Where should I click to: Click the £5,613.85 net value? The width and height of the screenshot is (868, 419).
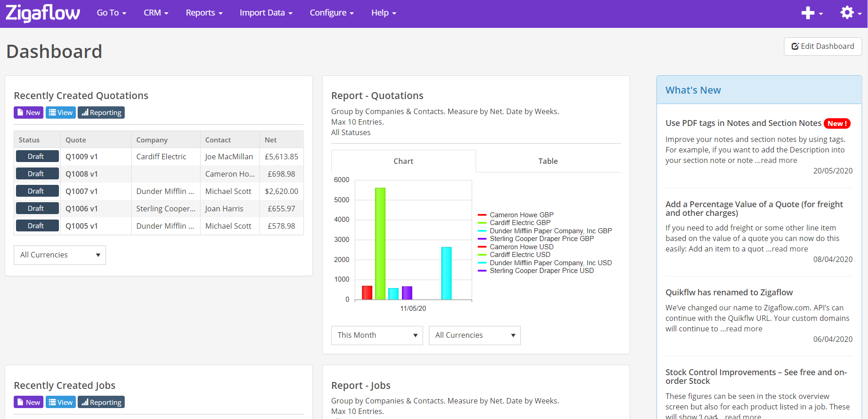(x=281, y=157)
